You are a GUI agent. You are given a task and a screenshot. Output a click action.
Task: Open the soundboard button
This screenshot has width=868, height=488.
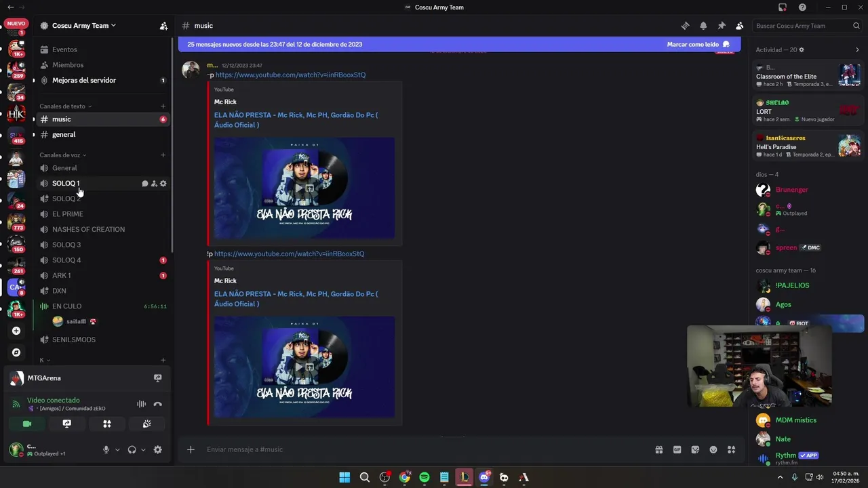tap(146, 424)
